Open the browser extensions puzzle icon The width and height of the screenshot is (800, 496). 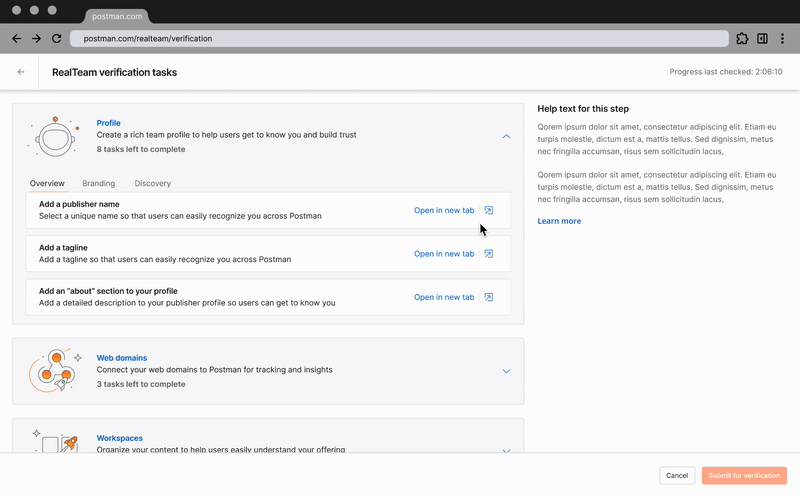742,38
